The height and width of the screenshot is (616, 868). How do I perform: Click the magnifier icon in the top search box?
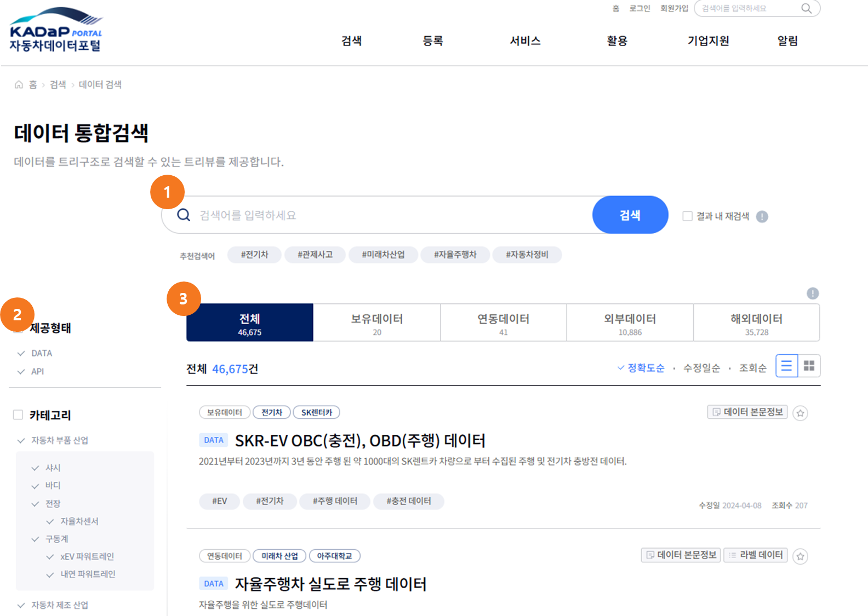(x=806, y=8)
